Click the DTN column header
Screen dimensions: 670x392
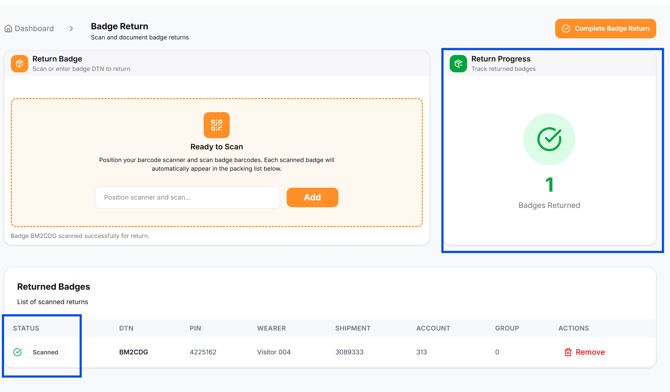126,328
